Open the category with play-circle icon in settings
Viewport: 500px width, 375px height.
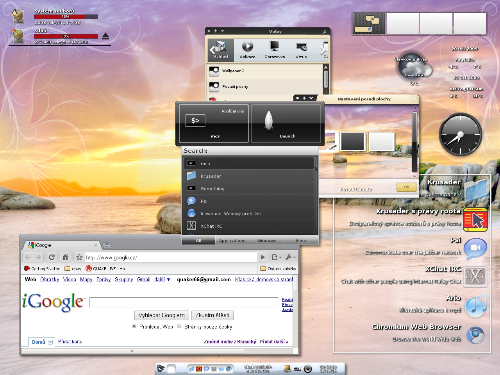pyautogui.click(x=247, y=50)
